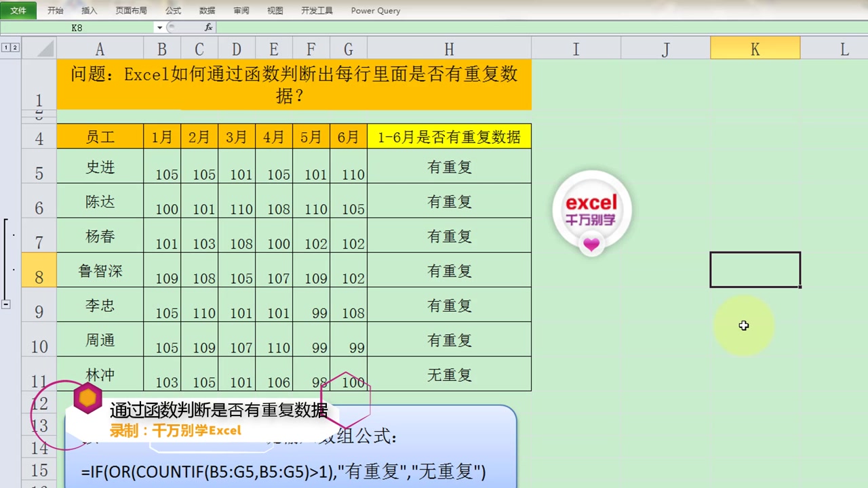Collapse the row group with minus button
Viewport: 868px width, 488px height.
[5, 304]
